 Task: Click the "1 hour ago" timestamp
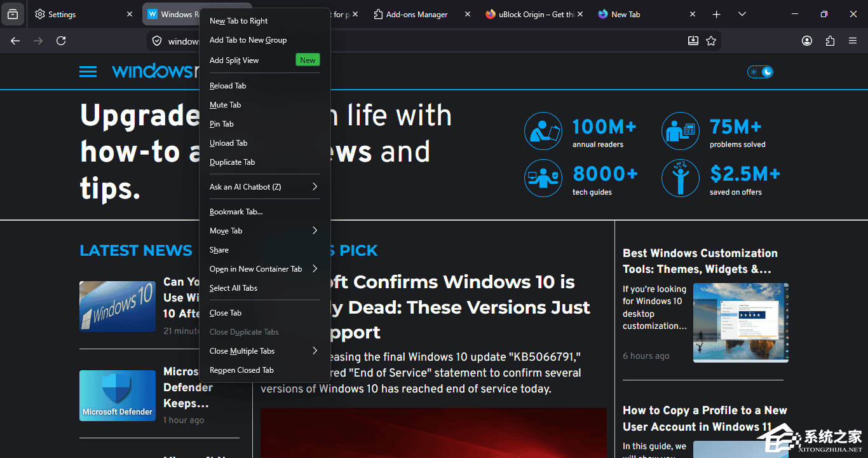184,420
